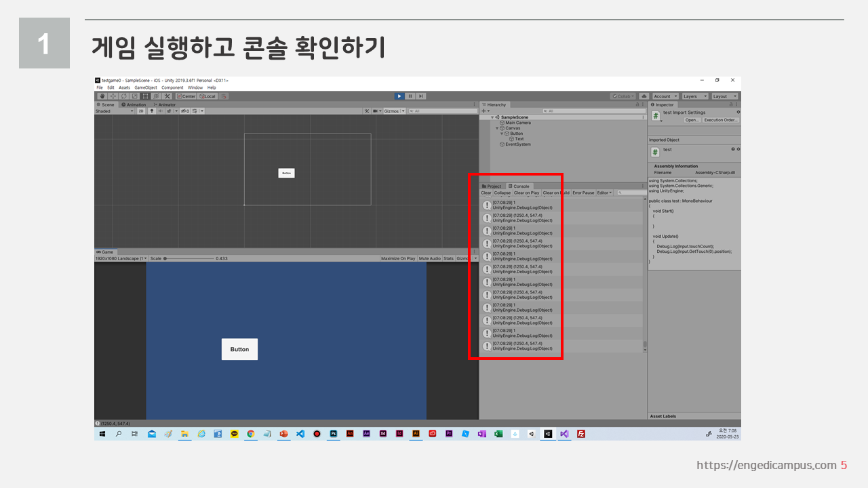The width and height of the screenshot is (868, 488).
Task: Step one frame forward
Action: [421, 96]
